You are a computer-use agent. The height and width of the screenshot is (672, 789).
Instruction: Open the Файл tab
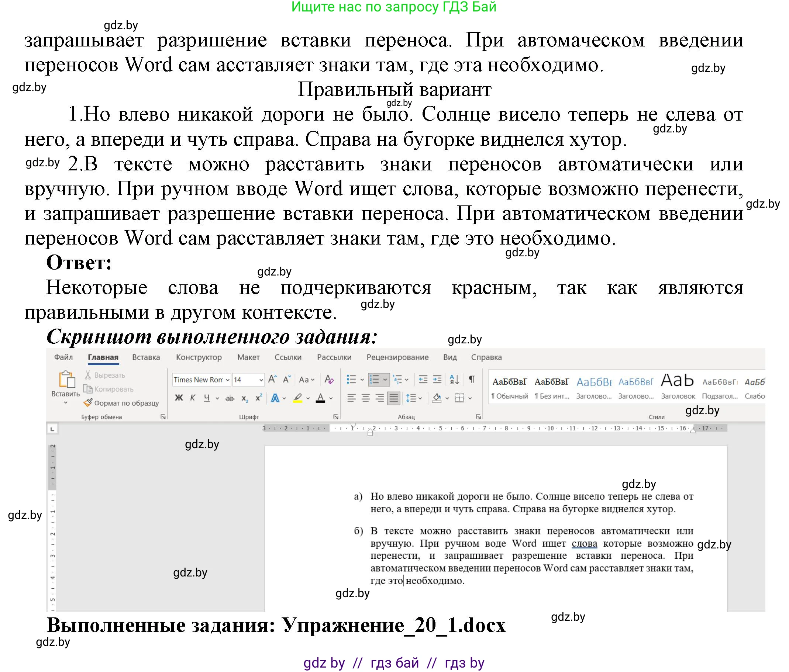pyautogui.click(x=63, y=357)
